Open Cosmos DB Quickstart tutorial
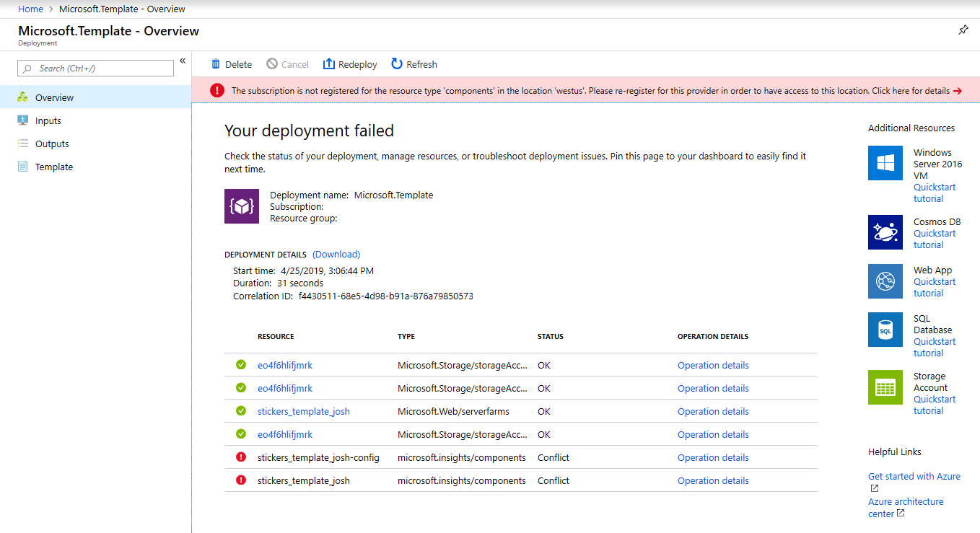The height and width of the screenshot is (533, 980). pyautogui.click(x=935, y=239)
